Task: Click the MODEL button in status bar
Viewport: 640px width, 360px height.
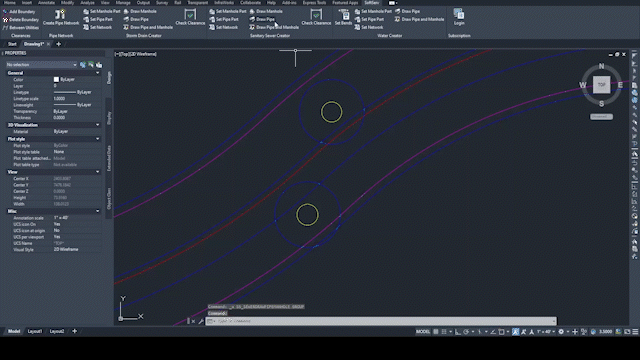Action: point(423,332)
